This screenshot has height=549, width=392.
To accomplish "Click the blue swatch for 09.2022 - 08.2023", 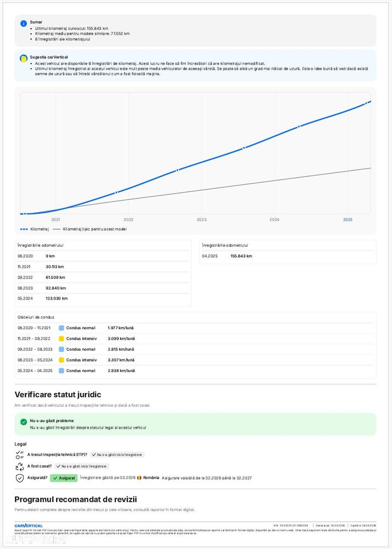I will click(x=62, y=350).
